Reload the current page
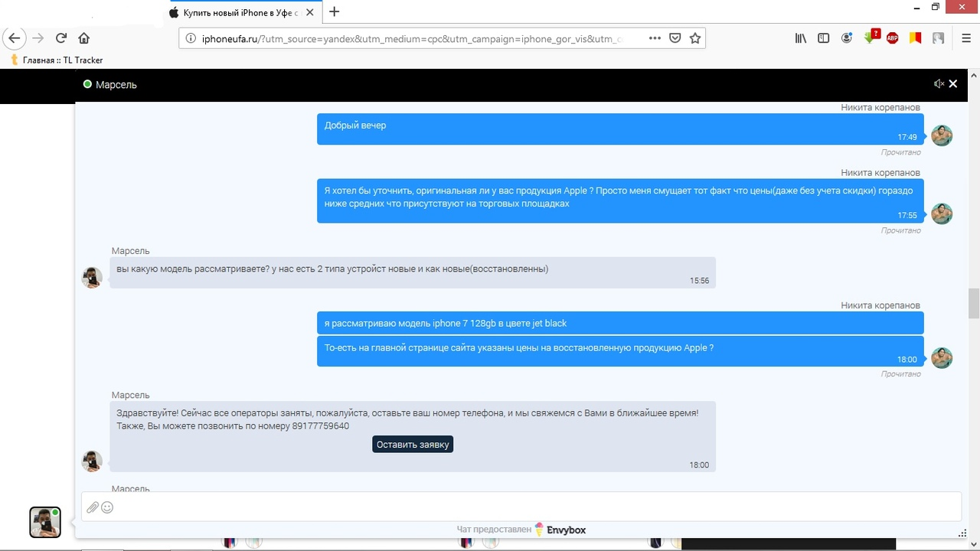 (x=61, y=38)
